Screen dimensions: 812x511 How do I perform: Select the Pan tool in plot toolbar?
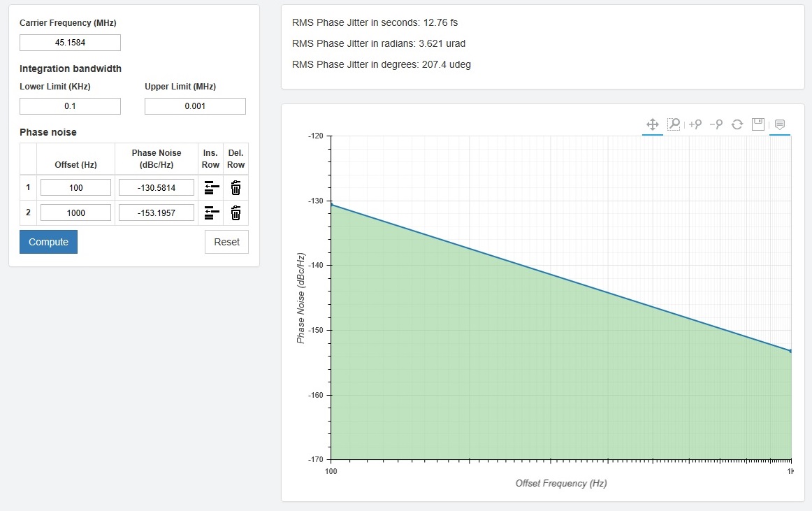653,124
